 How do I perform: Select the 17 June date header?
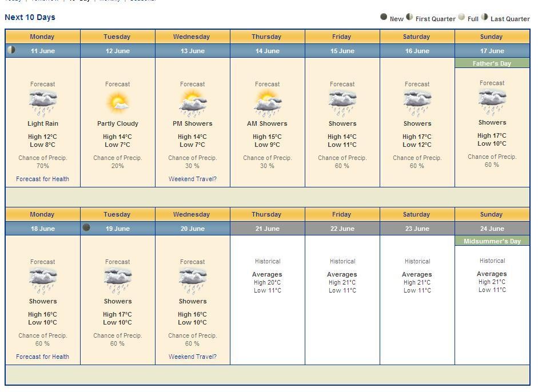(x=492, y=51)
